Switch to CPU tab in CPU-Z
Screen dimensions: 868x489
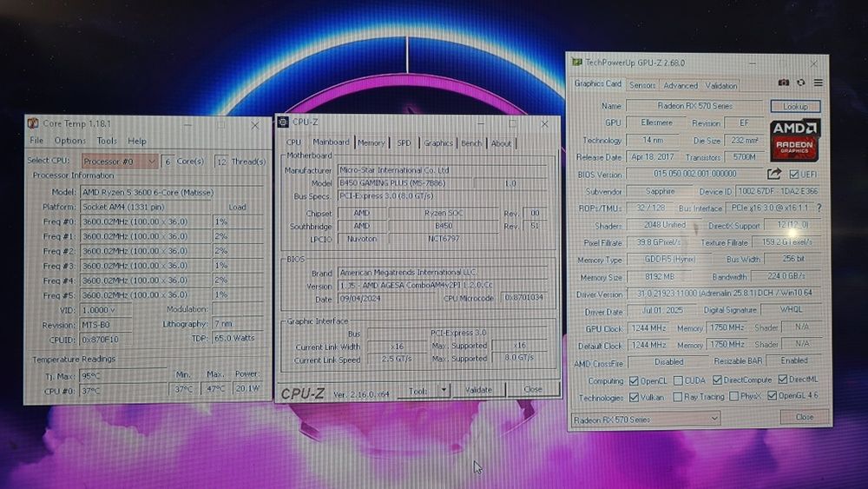(x=293, y=142)
